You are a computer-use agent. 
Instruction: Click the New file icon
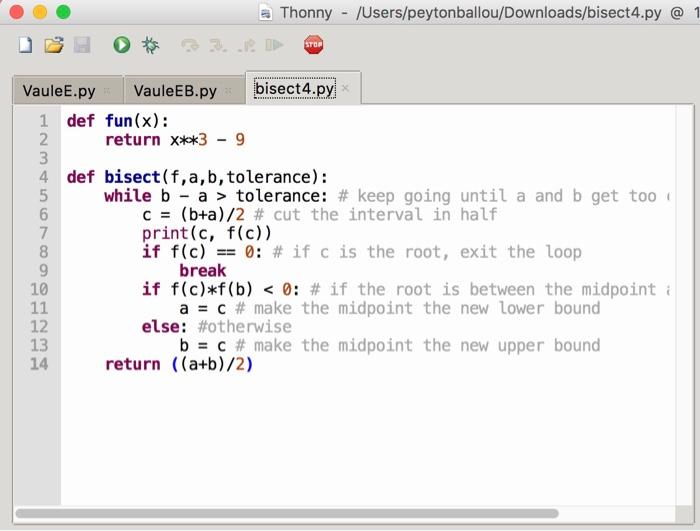(x=25, y=45)
